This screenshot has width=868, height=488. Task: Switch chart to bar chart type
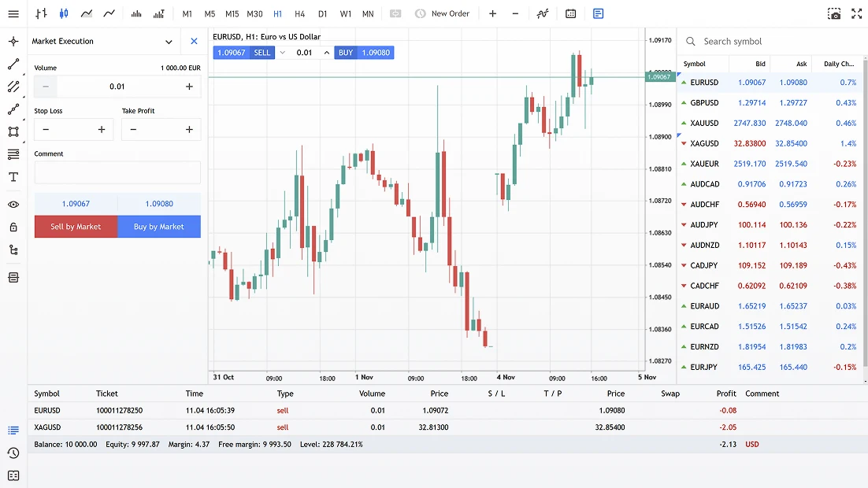pos(41,13)
